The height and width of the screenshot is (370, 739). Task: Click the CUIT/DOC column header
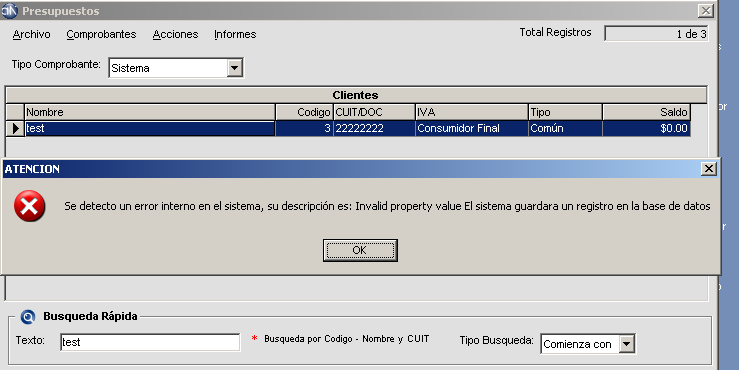tap(374, 112)
